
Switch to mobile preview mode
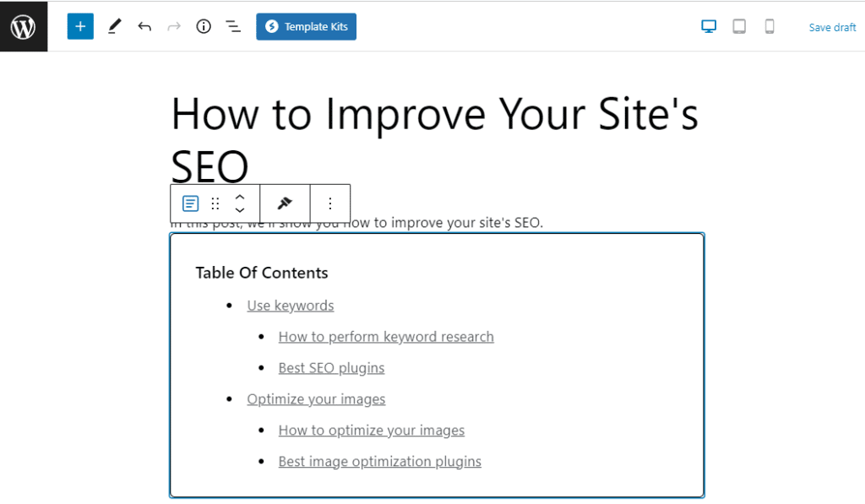click(770, 26)
